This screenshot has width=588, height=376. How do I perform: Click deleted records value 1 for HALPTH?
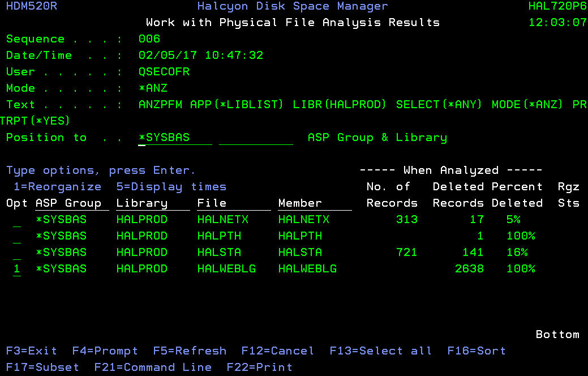(480, 236)
